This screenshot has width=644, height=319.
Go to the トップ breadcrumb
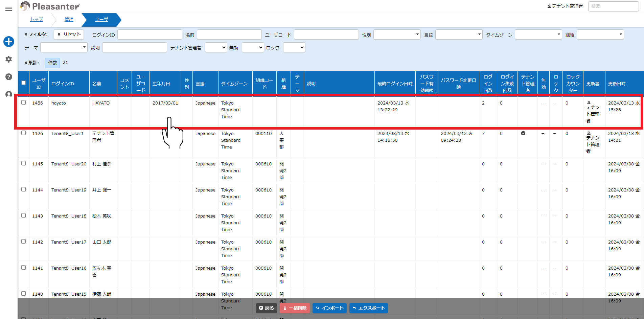37,20
